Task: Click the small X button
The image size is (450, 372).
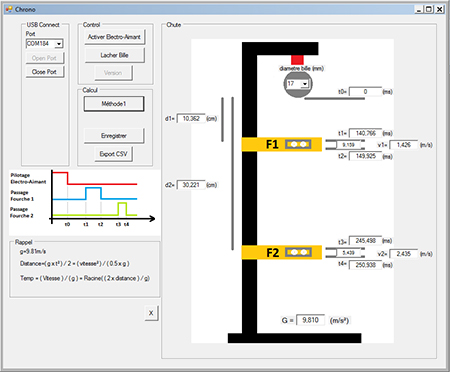Action: pyautogui.click(x=151, y=313)
